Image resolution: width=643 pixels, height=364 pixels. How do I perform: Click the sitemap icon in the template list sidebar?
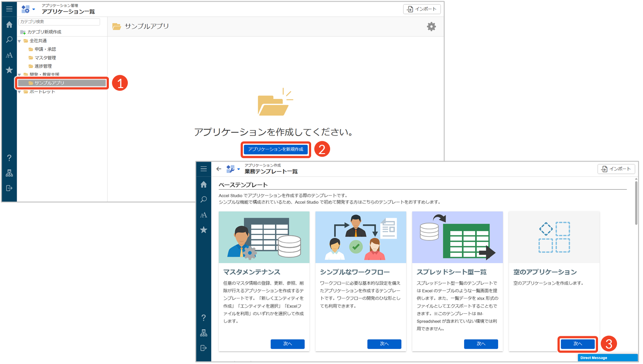pyautogui.click(x=204, y=333)
